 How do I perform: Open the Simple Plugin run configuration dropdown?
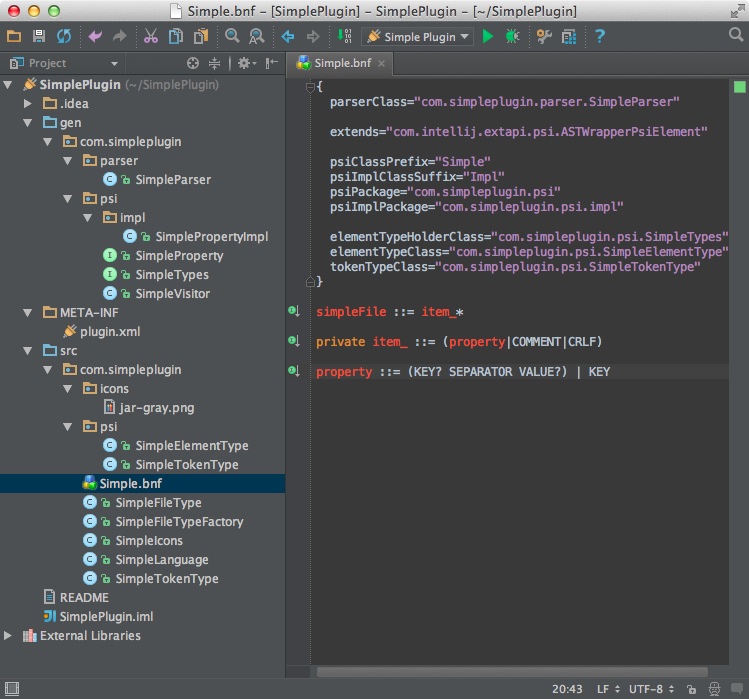tap(418, 37)
